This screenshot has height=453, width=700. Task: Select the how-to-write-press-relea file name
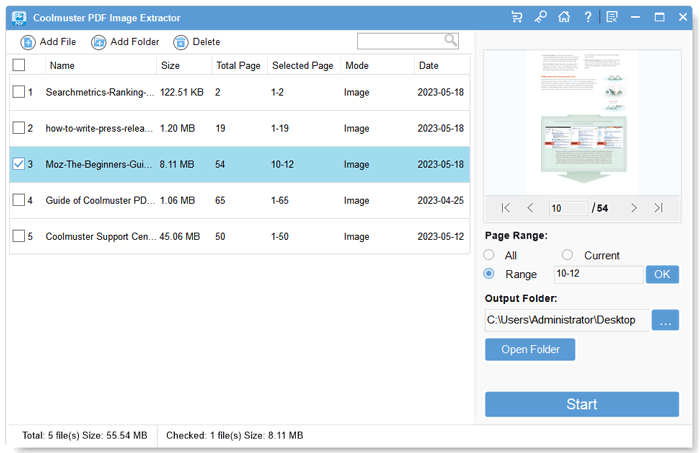[99, 129]
